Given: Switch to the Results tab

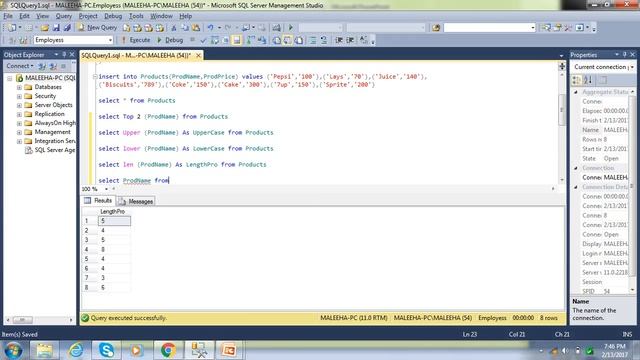Looking at the screenshot, I should pos(98,200).
